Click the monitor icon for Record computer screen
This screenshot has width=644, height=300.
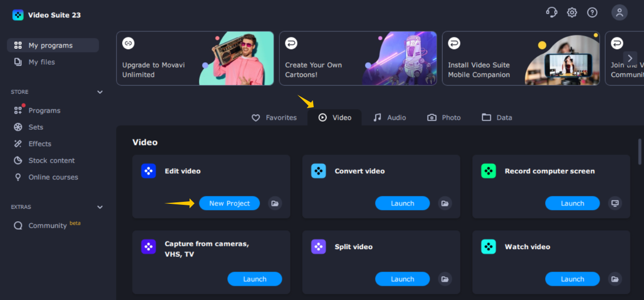click(x=615, y=203)
